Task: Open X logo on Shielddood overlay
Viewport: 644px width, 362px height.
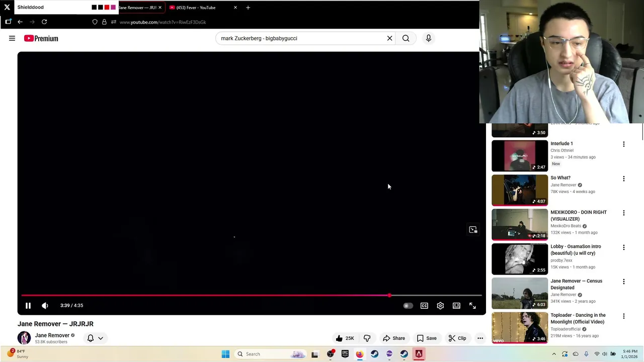Action: [7, 7]
